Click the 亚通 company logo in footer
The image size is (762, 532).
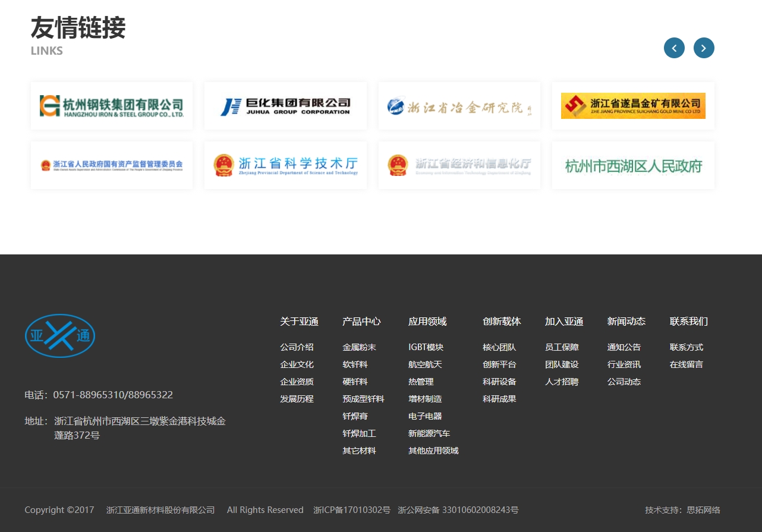coord(60,336)
